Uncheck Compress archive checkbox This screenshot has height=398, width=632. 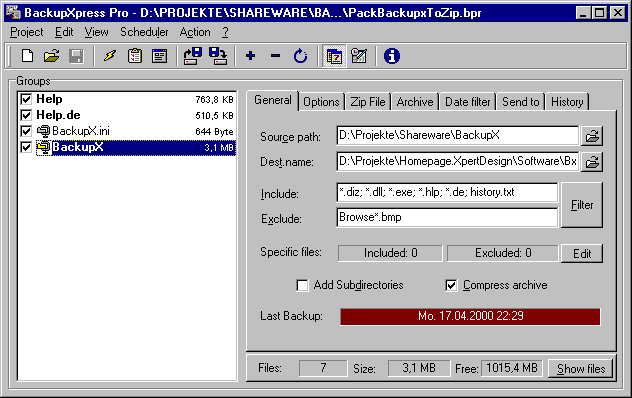click(x=451, y=285)
